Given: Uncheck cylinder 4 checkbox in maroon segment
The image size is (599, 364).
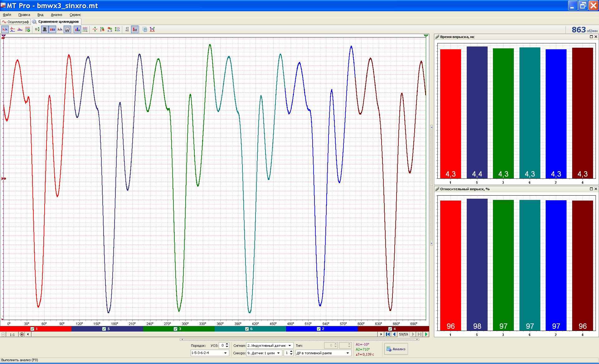Looking at the screenshot, I should pos(390,329).
